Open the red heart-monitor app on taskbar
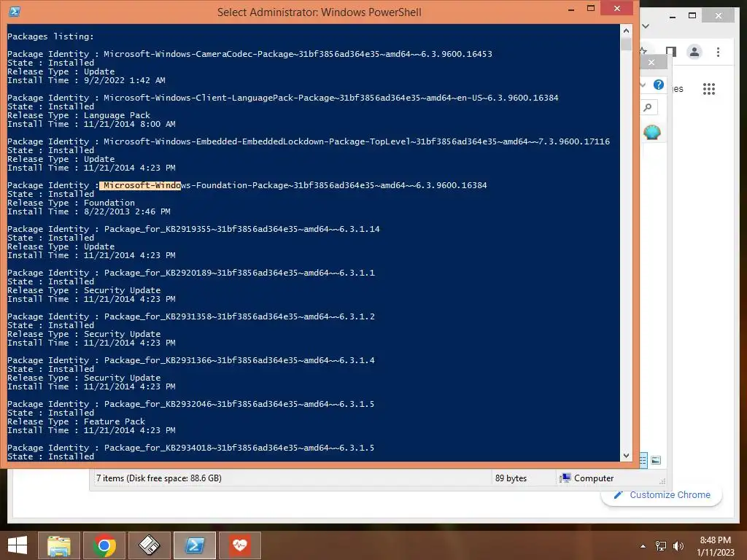The image size is (747, 560). 239,545
